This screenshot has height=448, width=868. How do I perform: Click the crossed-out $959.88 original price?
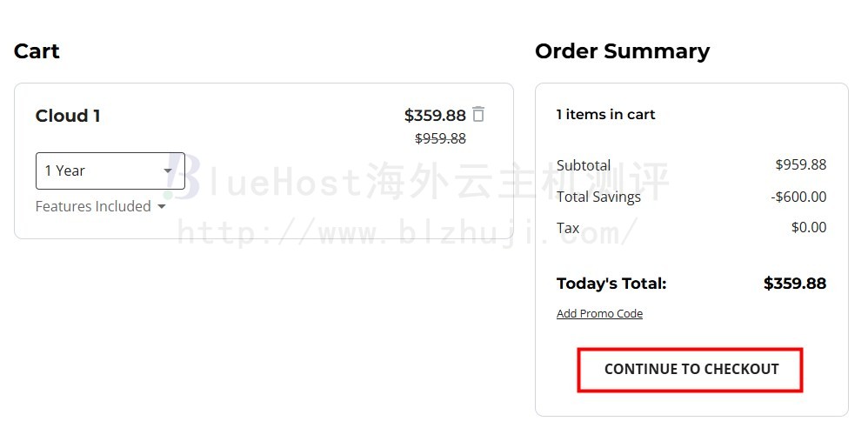tap(441, 138)
